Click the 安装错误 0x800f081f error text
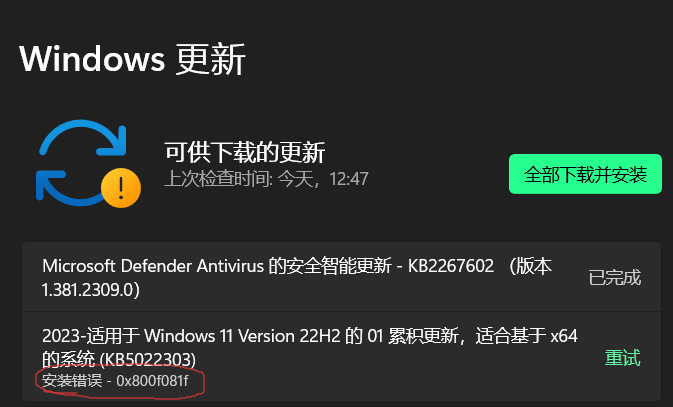Image resolution: width=673 pixels, height=407 pixels. 115,380
